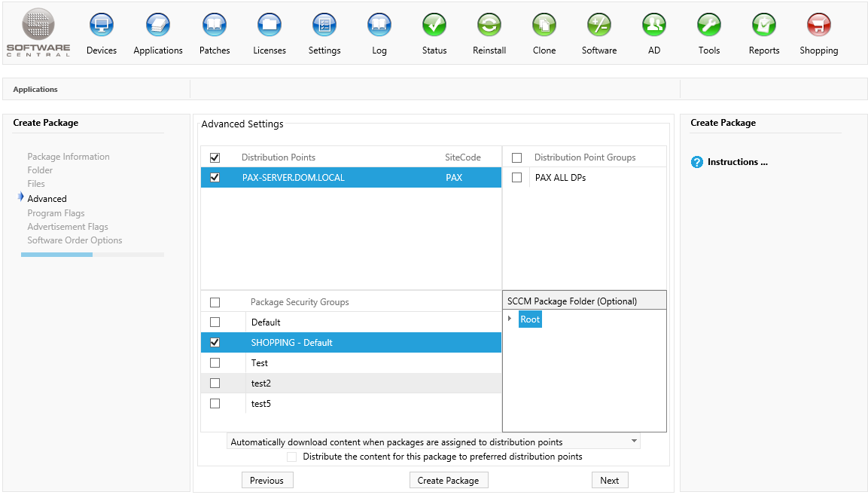The height and width of the screenshot is (495, 868).
Task: Open the automatic content download dropdown
Action: (634, 442)
